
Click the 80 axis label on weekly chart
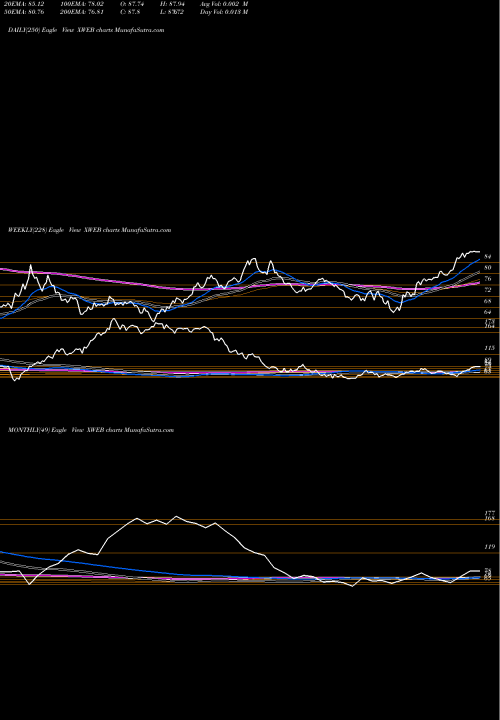pyautogui.click(x=488, y=267)
